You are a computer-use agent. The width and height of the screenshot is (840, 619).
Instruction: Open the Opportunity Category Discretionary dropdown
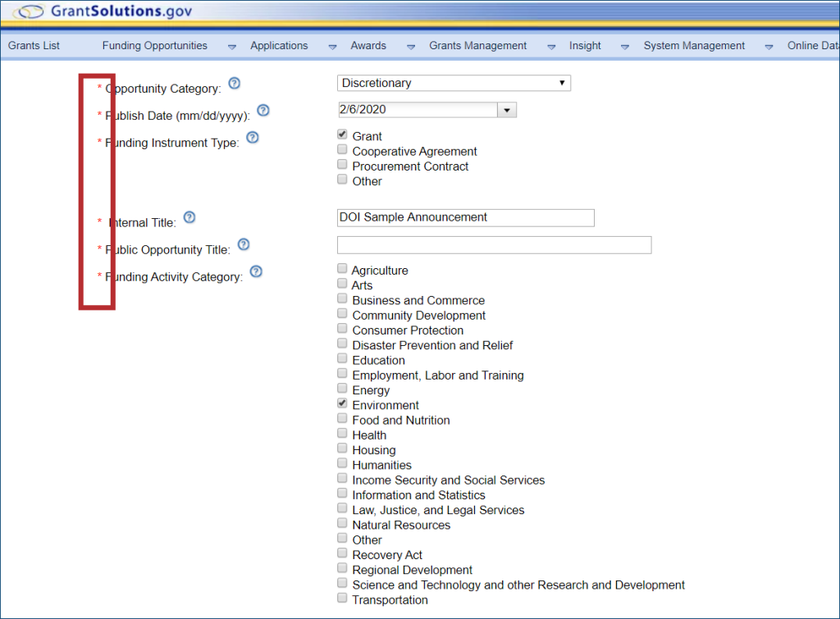click(454, 83)
